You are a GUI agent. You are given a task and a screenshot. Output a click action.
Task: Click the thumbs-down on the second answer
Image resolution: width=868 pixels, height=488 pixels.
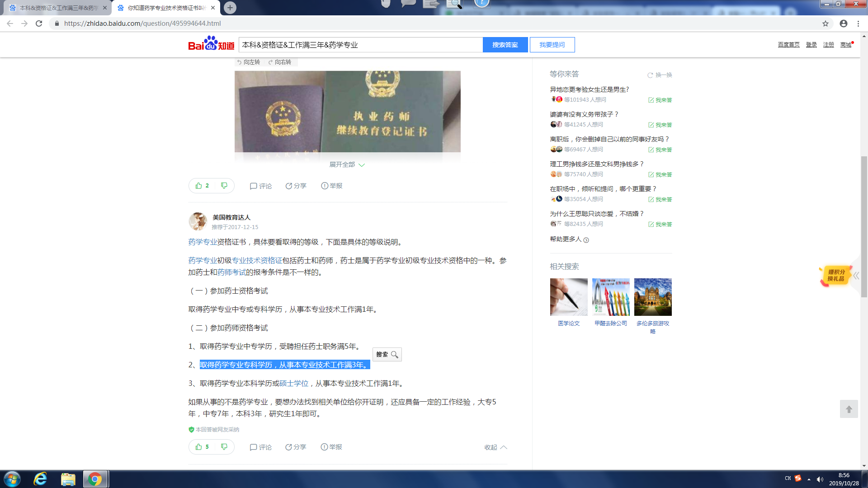224,447
